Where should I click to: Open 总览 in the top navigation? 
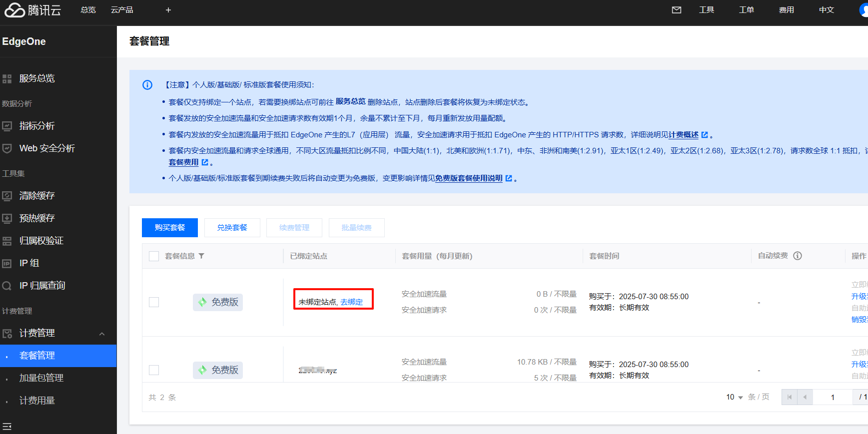click(88, 10)
